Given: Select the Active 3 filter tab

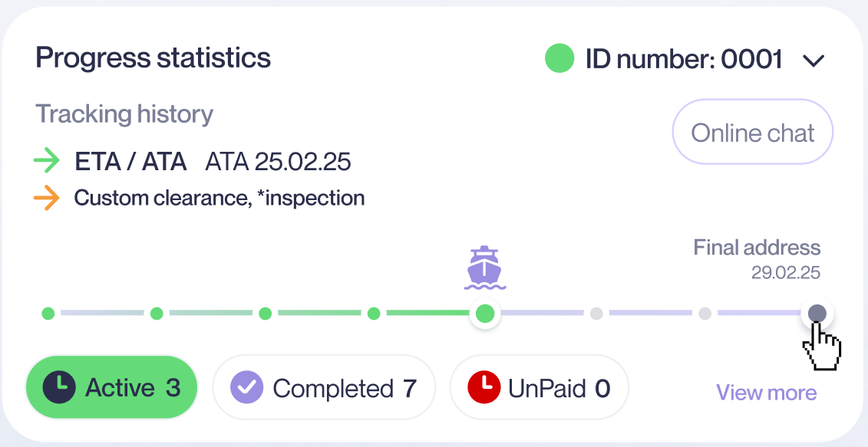Looking at the screenshot, I should tap(112, 388).
